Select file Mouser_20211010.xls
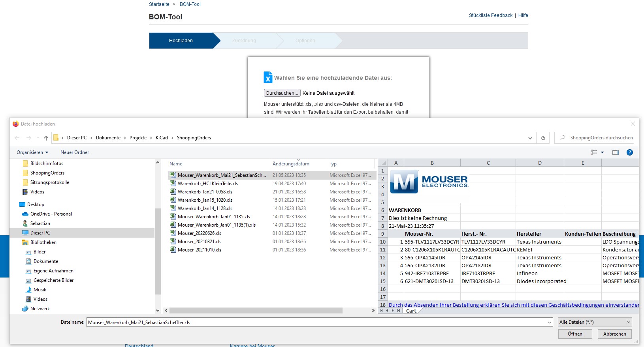This screenshot has width=644, height=347. coord(199,250)
